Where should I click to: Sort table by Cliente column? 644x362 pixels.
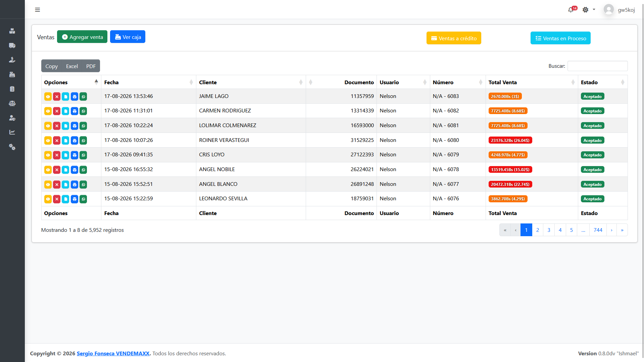(251, 82)
